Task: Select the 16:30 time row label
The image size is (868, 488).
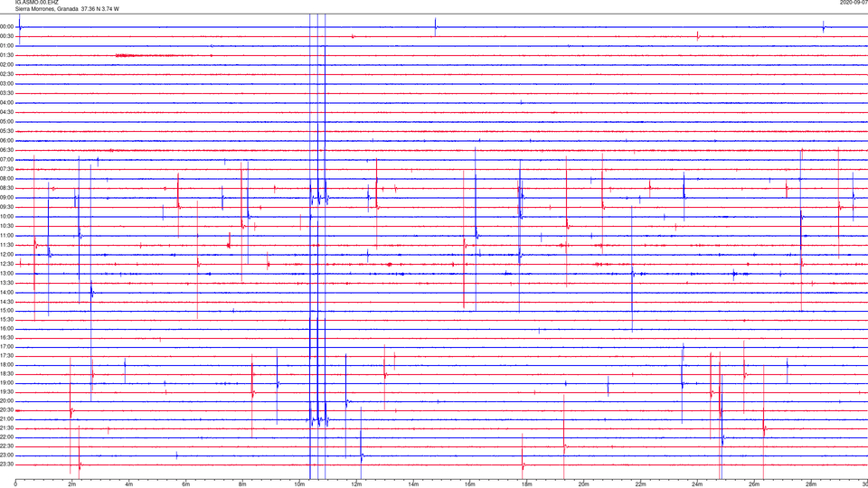Action: click(x=7, y=337)
